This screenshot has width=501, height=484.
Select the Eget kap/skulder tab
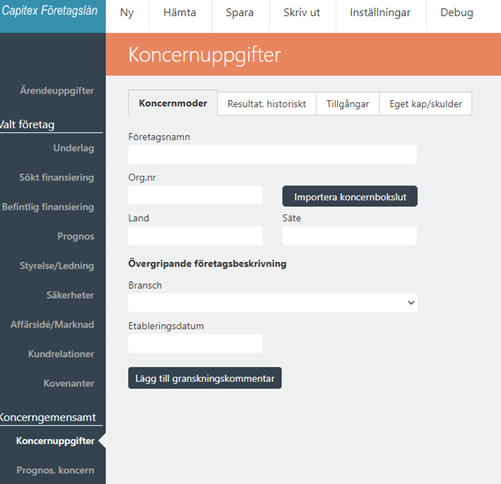426,104
